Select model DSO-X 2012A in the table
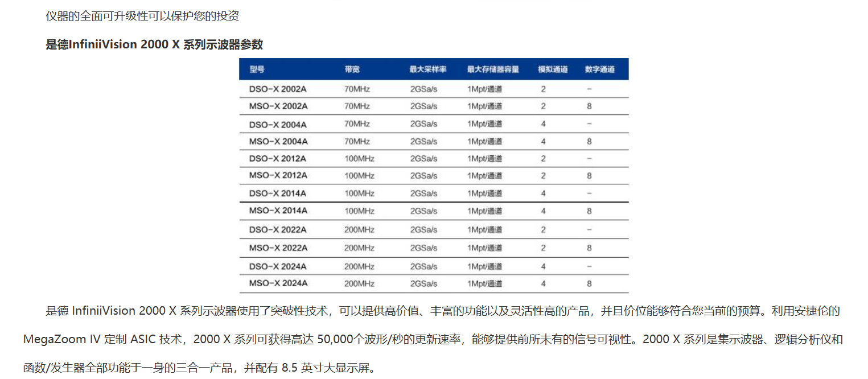The height and width of the screenshot is (379, 868). coord(278,158)
